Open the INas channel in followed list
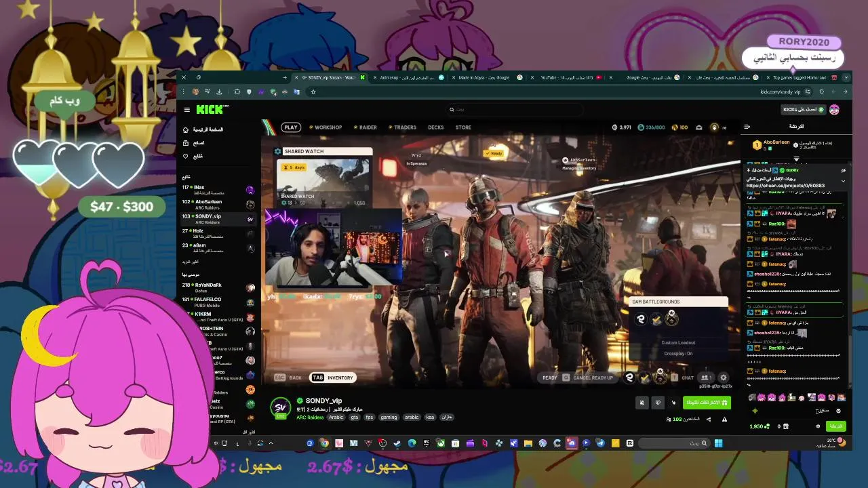Screen dimensions: 868x488 (x=218, y=190)
